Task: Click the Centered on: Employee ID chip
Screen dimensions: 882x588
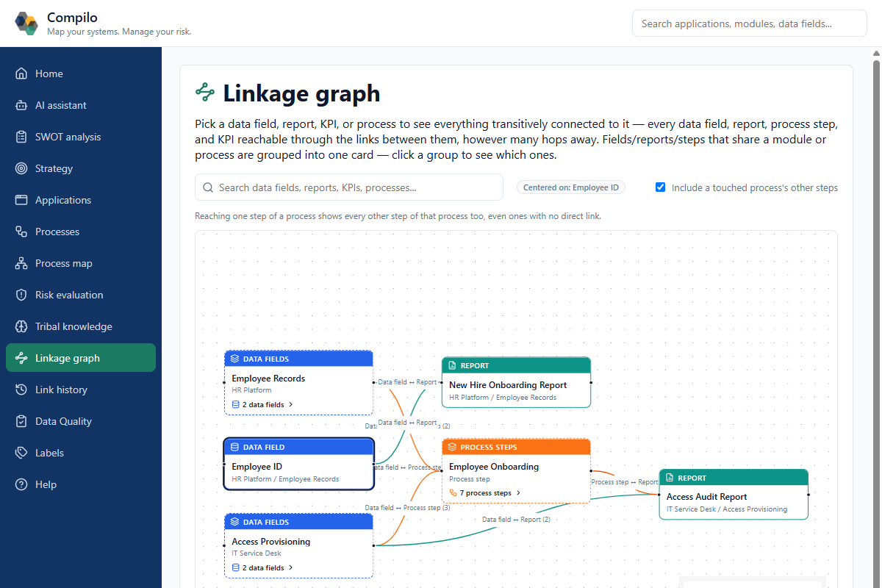Action: tap(571, 187)
